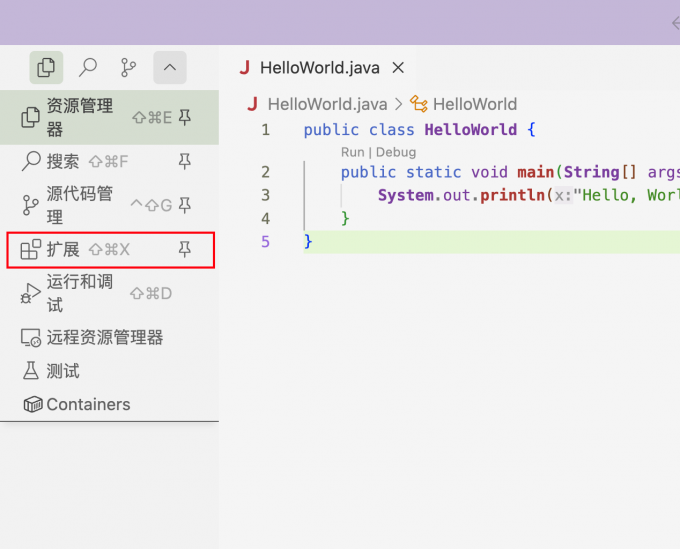Image resolution: width=680 pixels, height=549 pixels.
Task: Open 源代码管理 from the list
Action: 80,205
